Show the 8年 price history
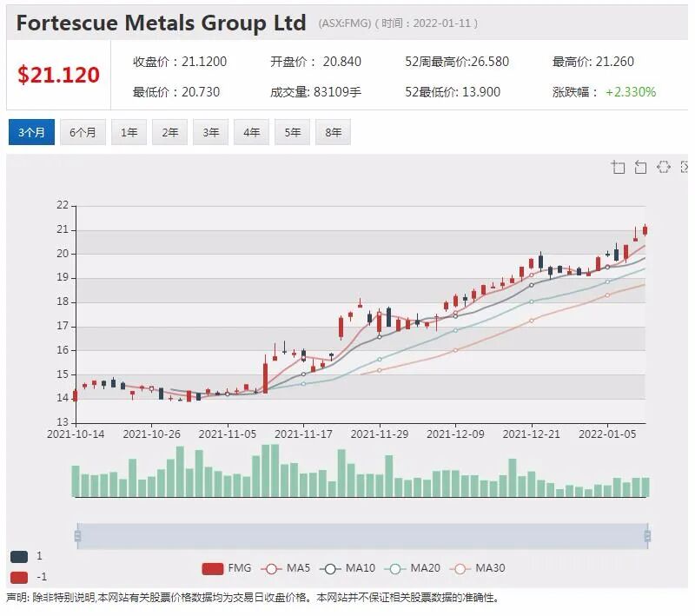This screenshot has width=695, height=616. click(x=333, y=132)
